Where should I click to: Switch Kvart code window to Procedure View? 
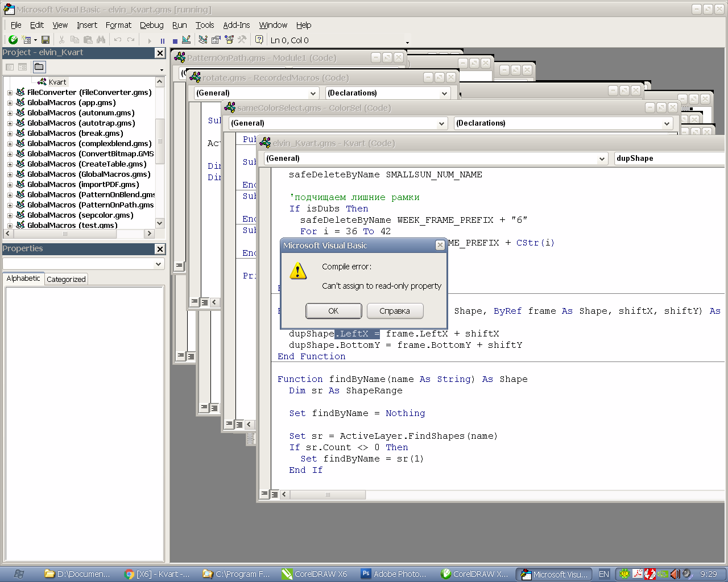[264, 494]
